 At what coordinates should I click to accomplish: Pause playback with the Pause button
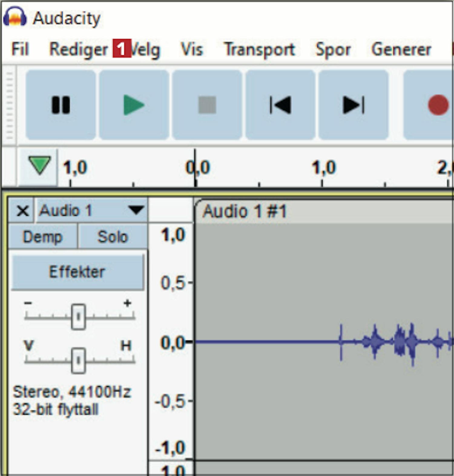(x=61, y=105)
